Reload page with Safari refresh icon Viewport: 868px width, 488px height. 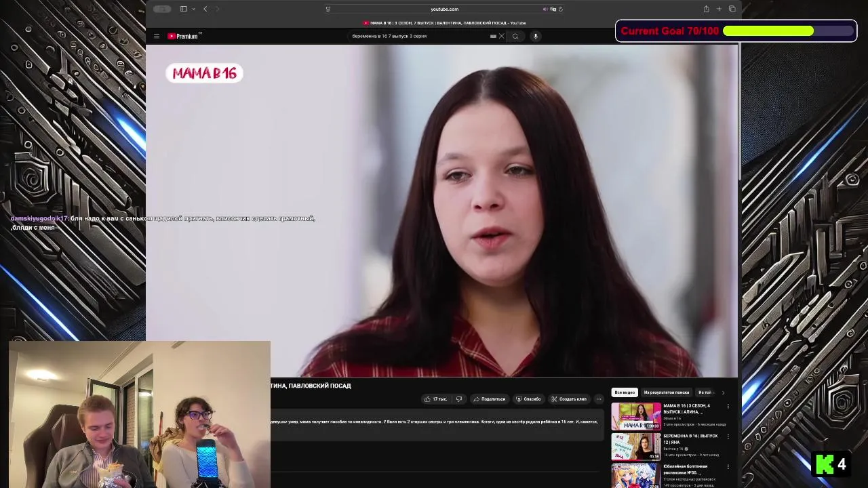[560, 9]
